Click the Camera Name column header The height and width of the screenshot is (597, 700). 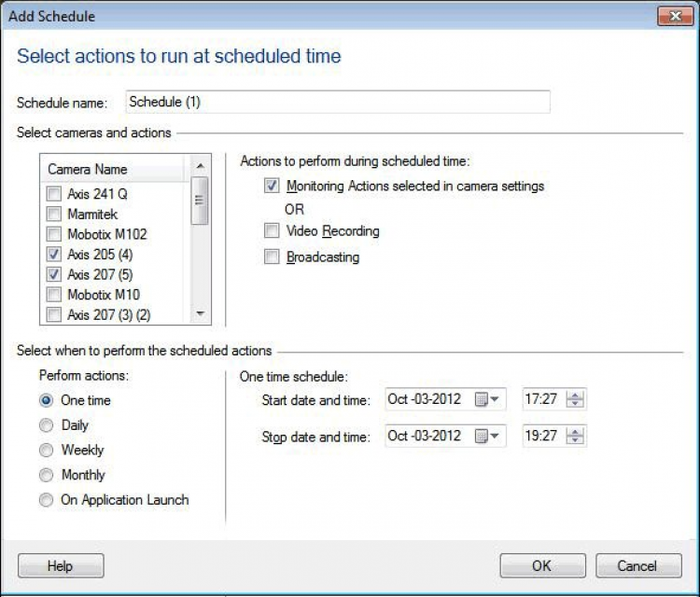pos(114,170)
